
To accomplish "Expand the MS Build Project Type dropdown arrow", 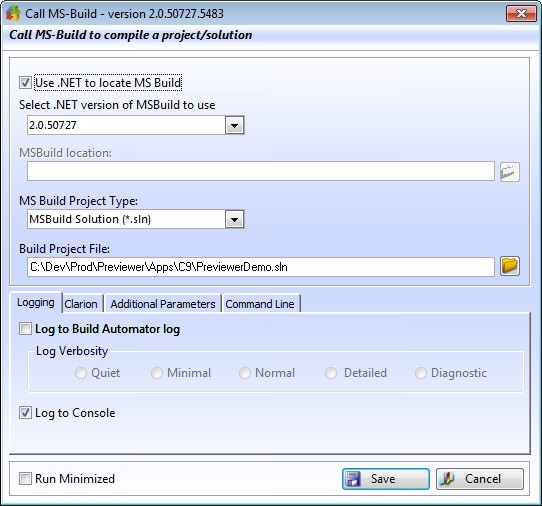I will (234, 219).
